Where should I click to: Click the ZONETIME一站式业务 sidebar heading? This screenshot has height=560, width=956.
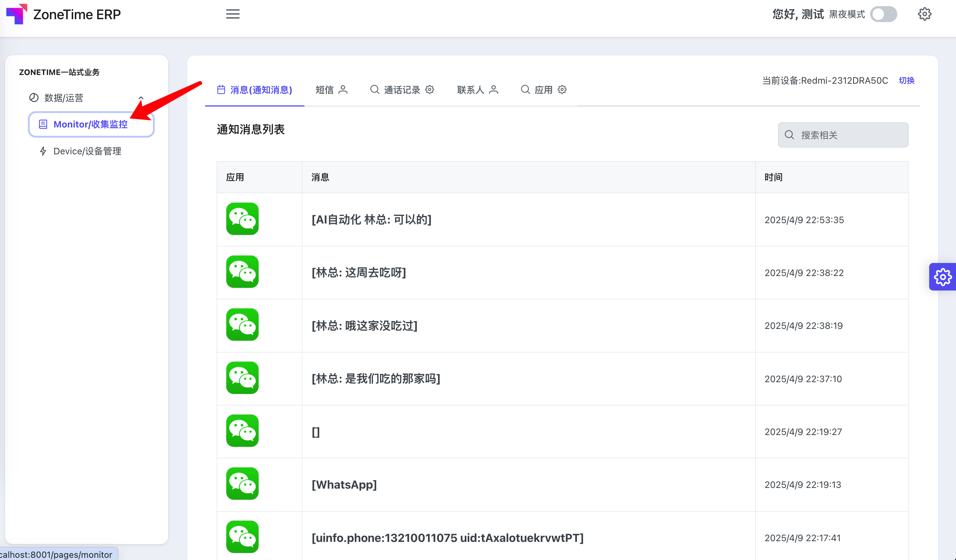[x=59, y=72]
